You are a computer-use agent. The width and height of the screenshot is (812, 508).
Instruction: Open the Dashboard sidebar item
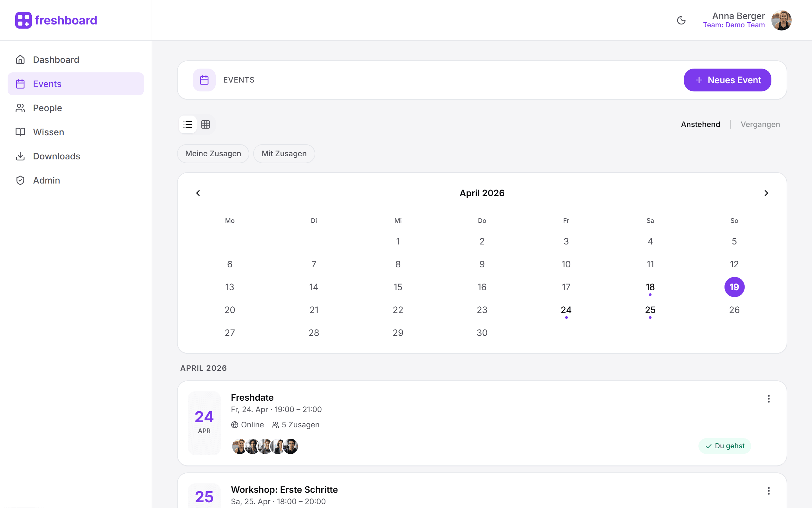click(76, 59)
